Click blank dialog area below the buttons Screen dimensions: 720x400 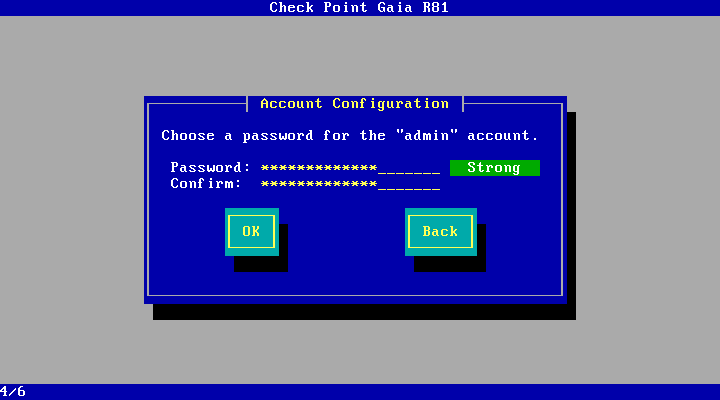(x=355, y=284)
